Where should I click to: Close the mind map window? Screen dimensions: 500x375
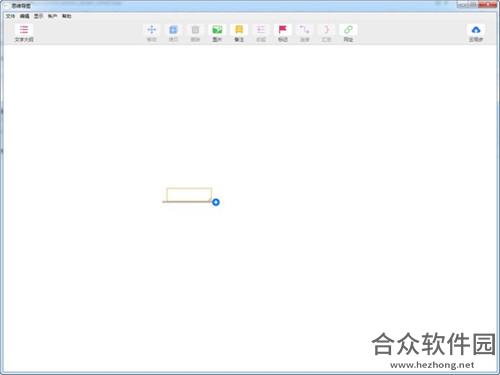pyautogui.click(x=487, y=4)
